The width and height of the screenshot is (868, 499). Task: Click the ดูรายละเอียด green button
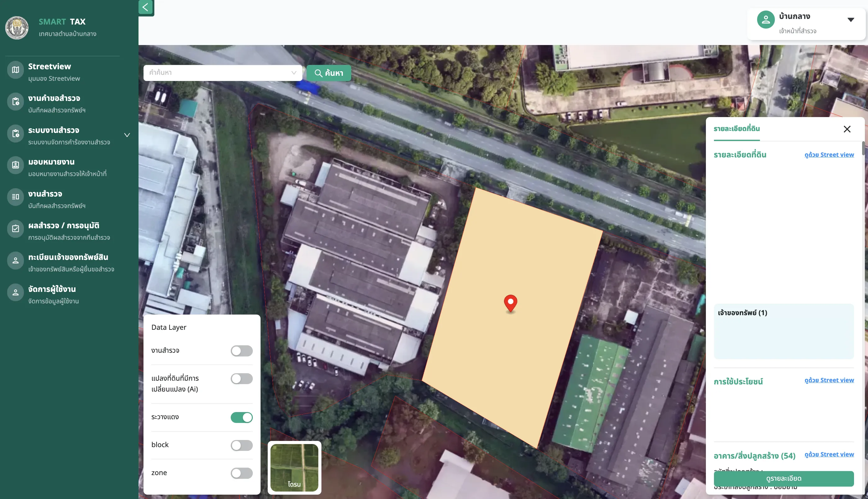pos(784,479)
